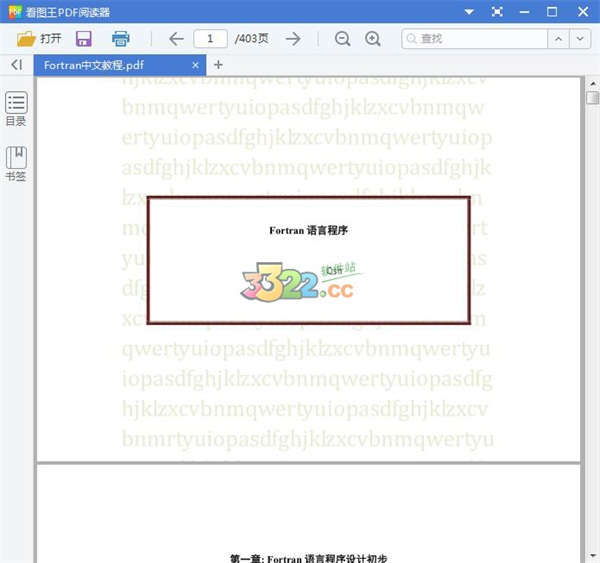Image resolution: width=600 pixels, height=563 pixels.
Task: Close the Fortran中文教程.pdf tab
Action: (195, 65)
